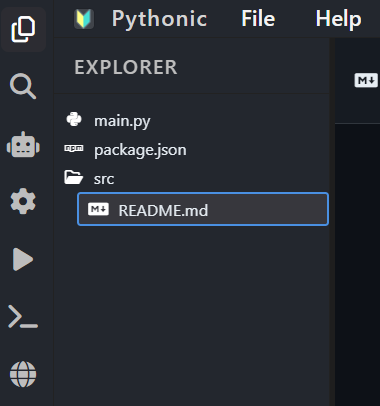
Task: Open the globe browser preview icon
Action: point(23,374)
